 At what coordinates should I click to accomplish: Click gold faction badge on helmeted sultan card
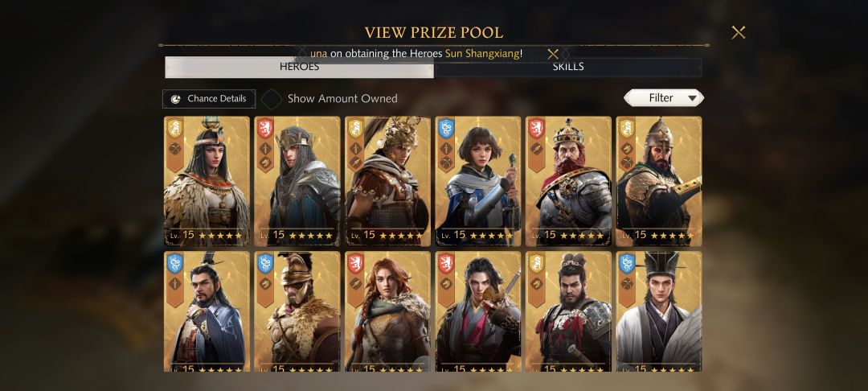627,129
